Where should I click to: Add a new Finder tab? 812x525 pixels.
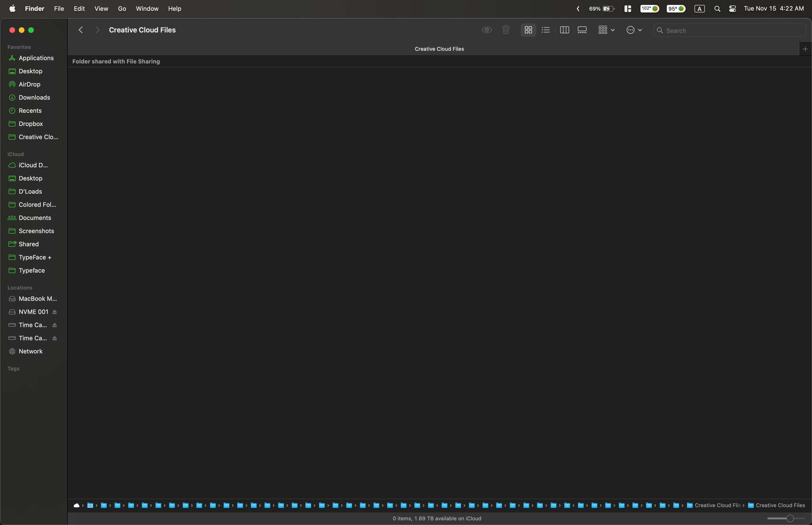[x=805, y=49]
